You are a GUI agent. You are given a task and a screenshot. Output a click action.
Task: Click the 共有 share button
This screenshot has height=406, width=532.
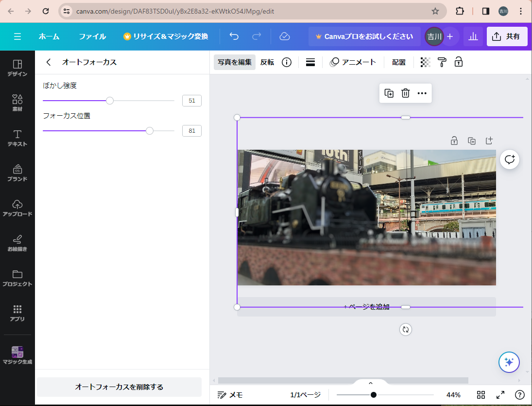pyautogui.click(x=507, y=36)
